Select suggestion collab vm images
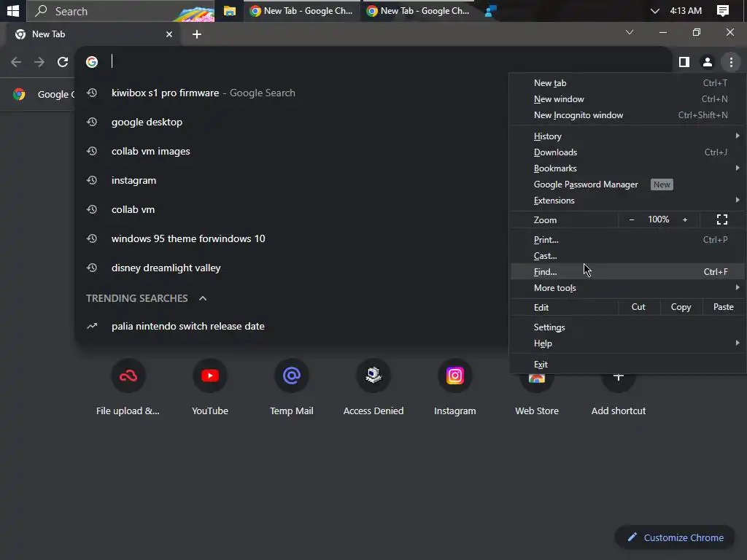 [292, 151]
